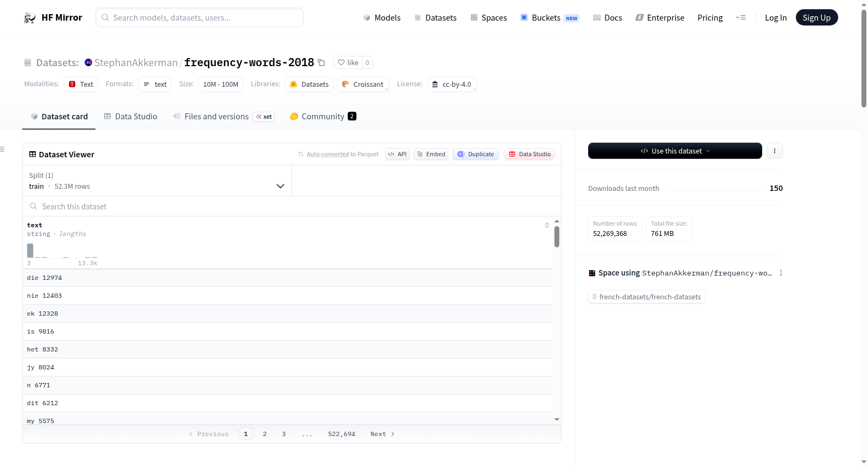Image resolution: width=868 pixels, height=467 pixels.
Task: Click the column sort arrows in text header
Action: (x=547, y=225)
